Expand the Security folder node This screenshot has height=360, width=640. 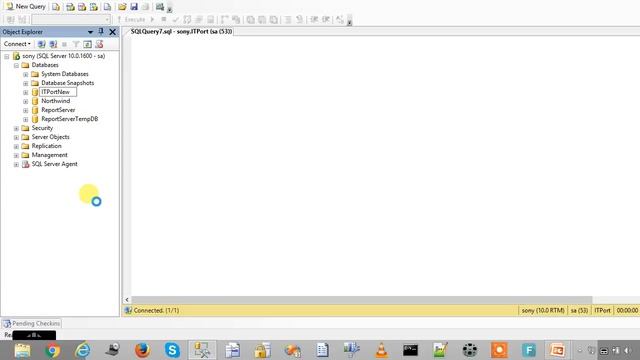coord(16,128)
